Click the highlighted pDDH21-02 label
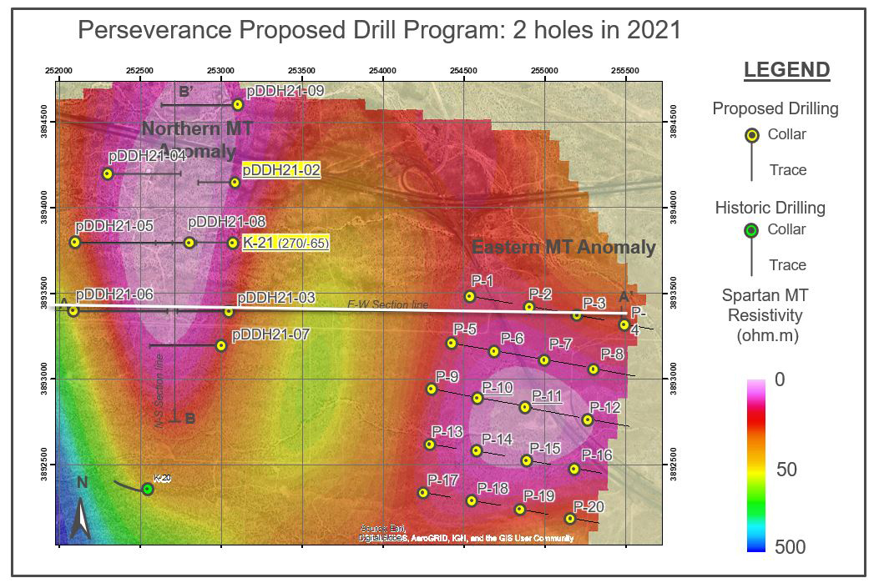The image size is (884, 588). (281, 170)
